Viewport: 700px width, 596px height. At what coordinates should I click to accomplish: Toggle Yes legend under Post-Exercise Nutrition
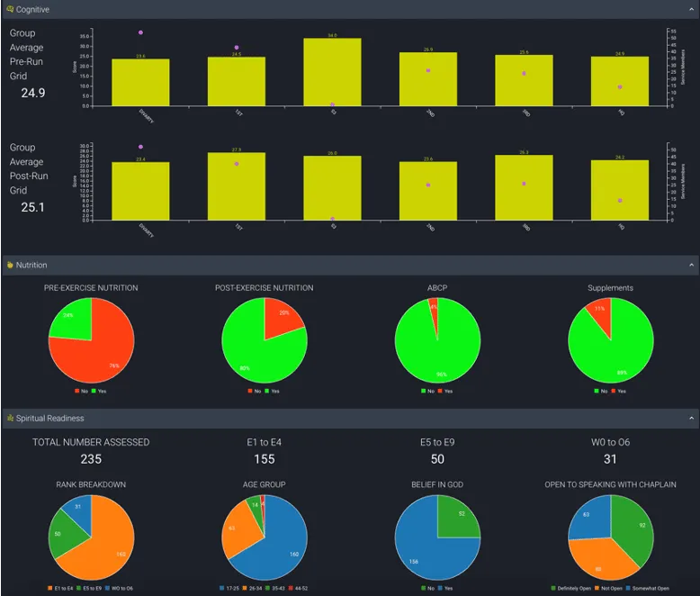[x=273, y=391]
